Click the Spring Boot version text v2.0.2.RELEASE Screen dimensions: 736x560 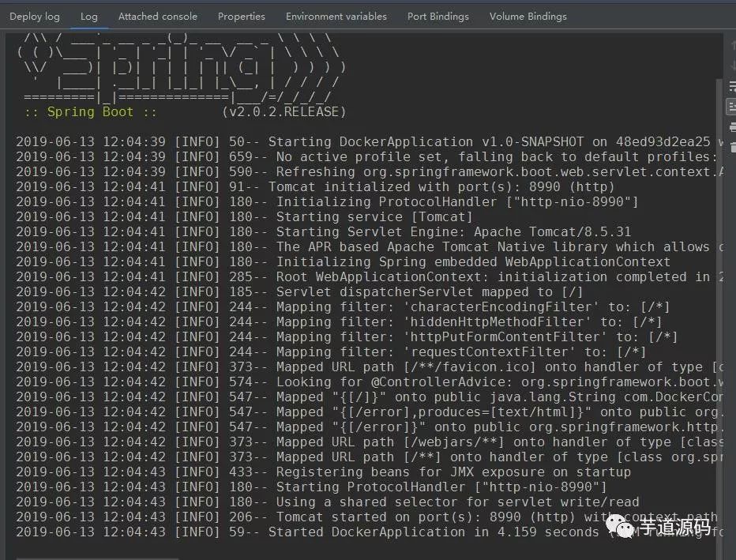pos(284,111)
